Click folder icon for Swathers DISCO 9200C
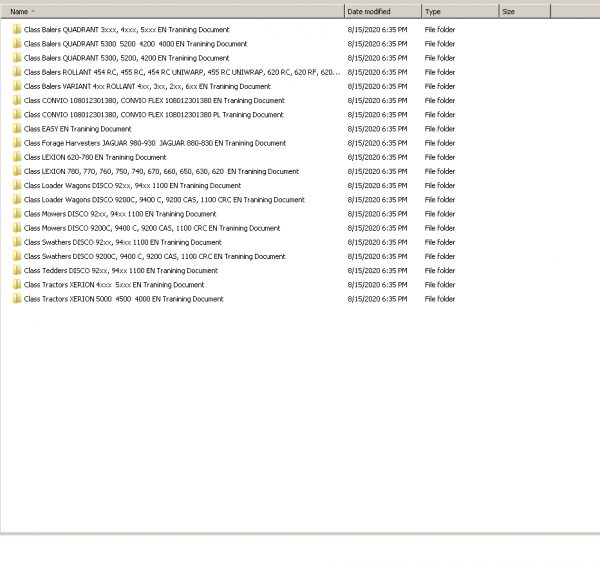Viewport: 600px width, 563px height. (16, 256)
